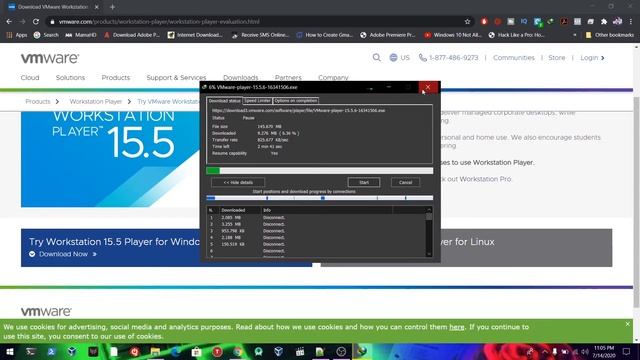
Task: Open the Windows 10 Not All... bookmark
Action: pos(453,35)
